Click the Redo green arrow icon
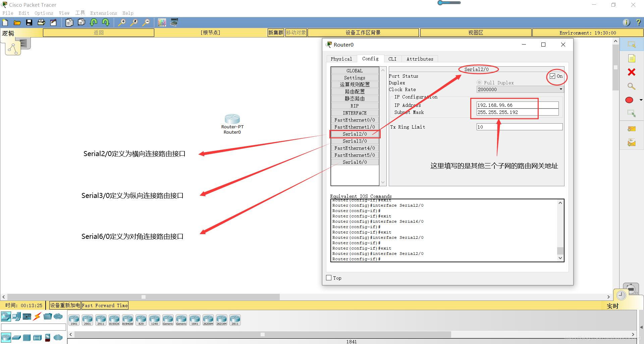The height and width of the screenshot is (344, 644). click(x=106, y=22)
